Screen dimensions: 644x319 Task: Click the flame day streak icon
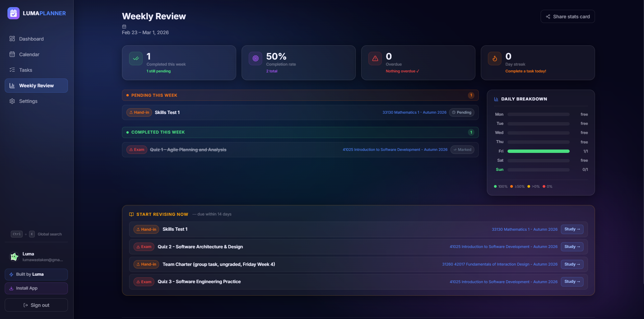pyautogui.click(x=494, y=58)
